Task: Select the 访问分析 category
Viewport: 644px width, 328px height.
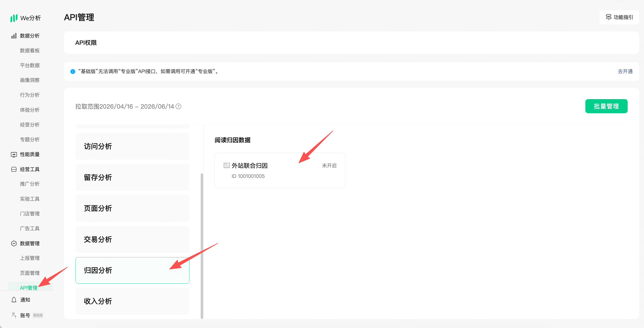Action: (132, 146)
